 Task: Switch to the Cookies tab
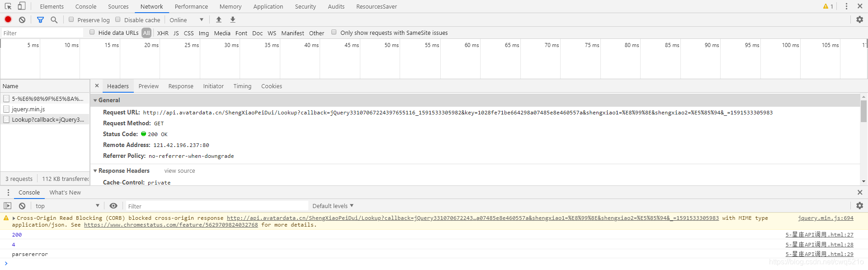tap(272, 86)
